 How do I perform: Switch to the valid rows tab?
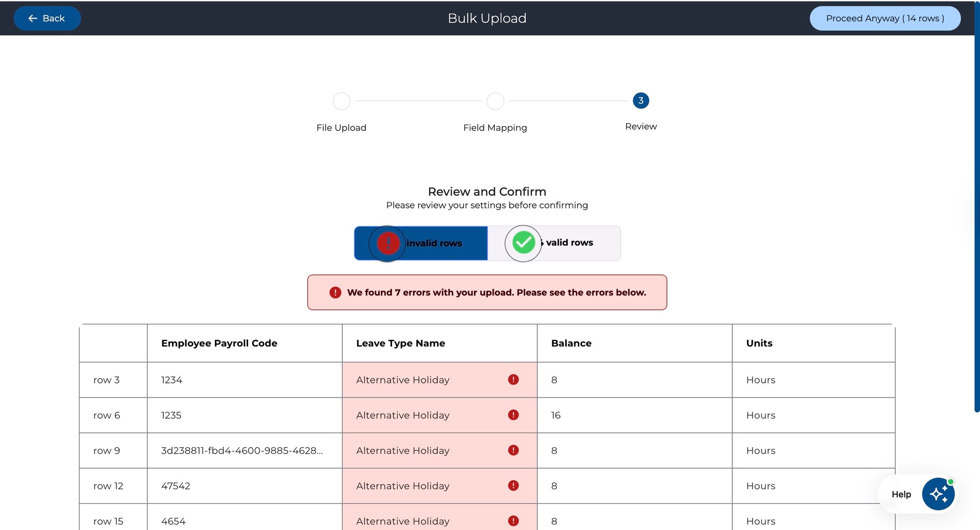point(554,243)
